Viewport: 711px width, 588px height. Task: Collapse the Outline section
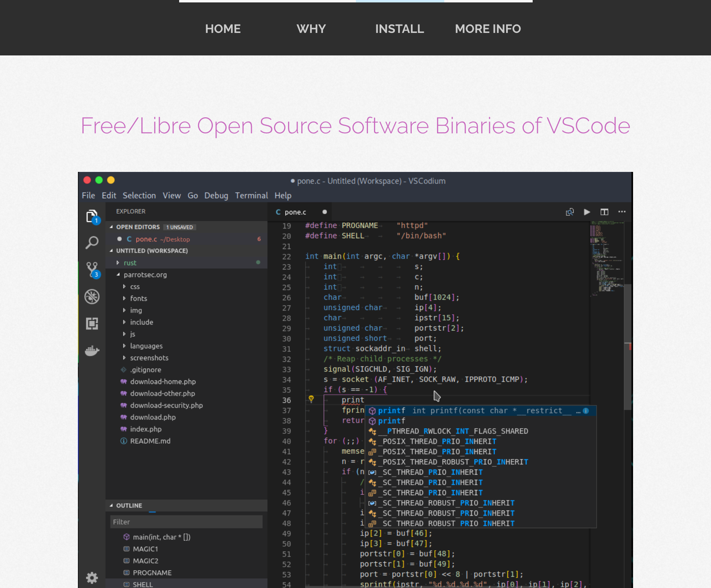[112, 506]
